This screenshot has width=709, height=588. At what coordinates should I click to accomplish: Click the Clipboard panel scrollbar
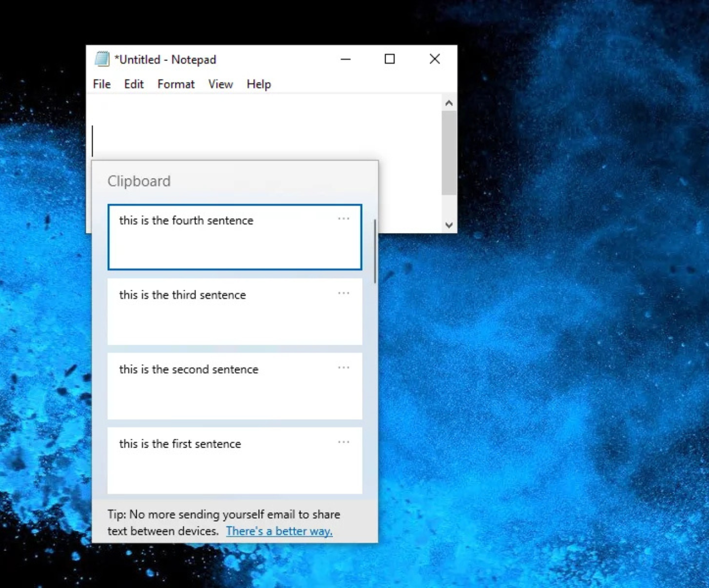coord(375,248)
